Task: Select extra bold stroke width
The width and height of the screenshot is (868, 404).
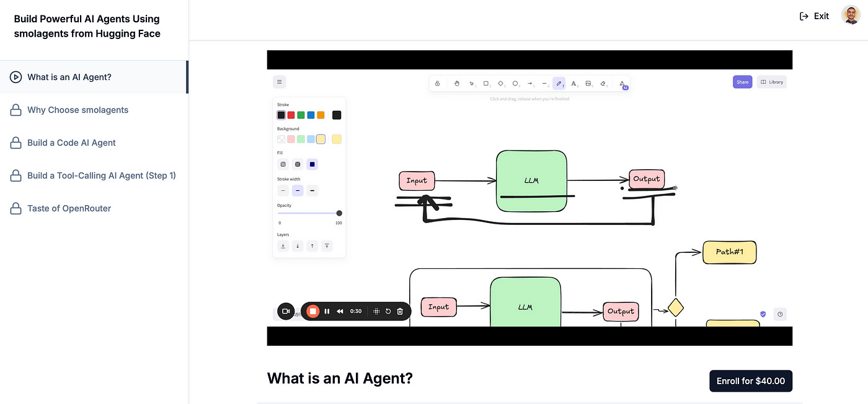Action: tap(312, 191)
